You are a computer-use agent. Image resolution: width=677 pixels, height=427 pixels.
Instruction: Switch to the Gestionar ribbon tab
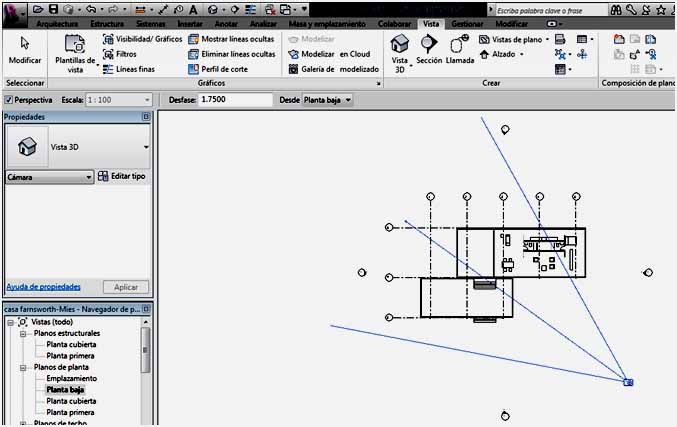pos(467,23)
